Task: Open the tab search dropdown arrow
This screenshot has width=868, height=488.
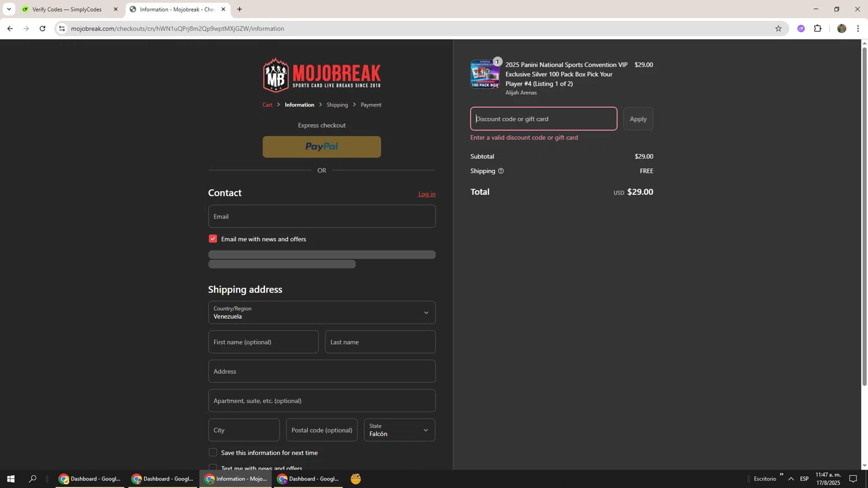Action: tap(9, 9)
